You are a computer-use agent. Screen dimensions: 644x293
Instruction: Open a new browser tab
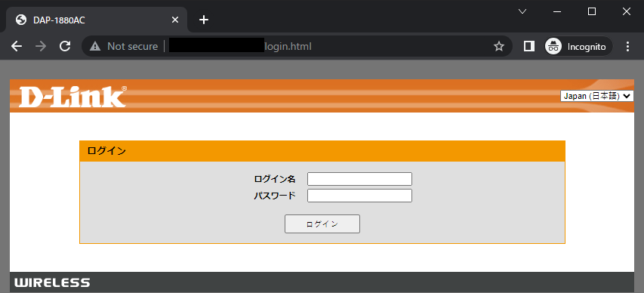[204, 20]
